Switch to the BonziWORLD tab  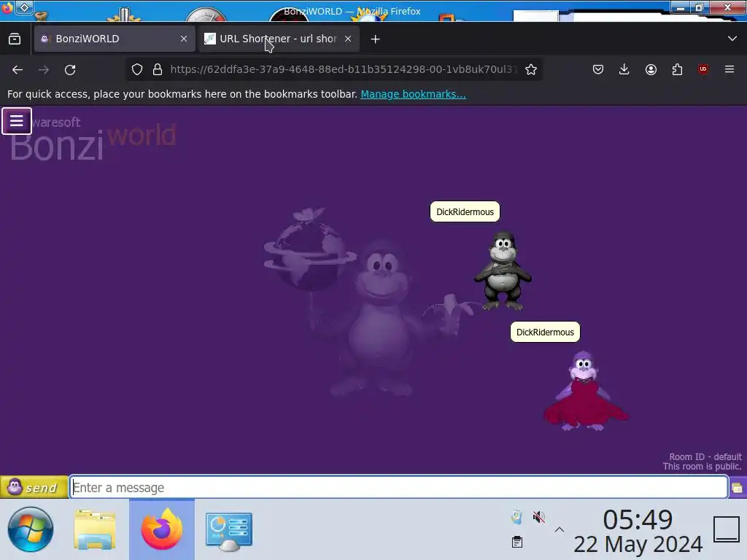point(115,39)
